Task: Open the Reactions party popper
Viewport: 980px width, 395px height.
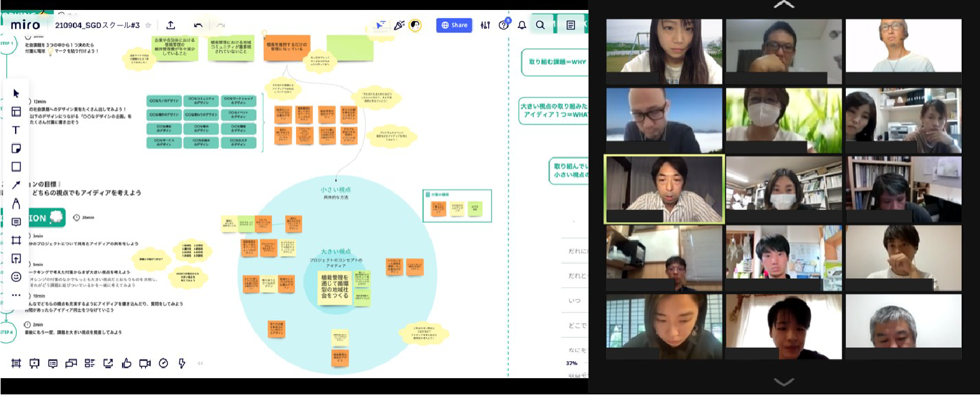Action: 399,25
